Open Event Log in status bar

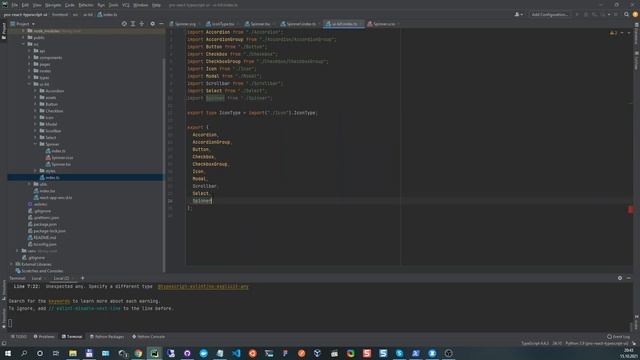[x=618, y=337]
